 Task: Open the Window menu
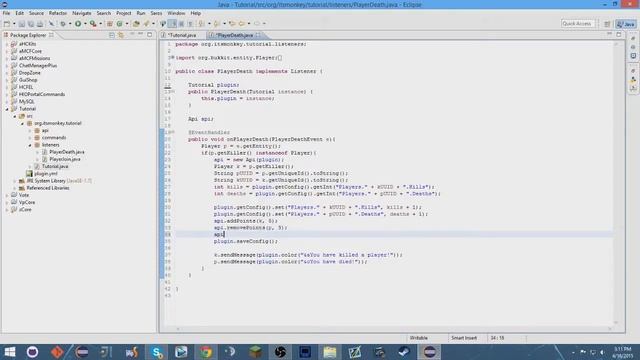tap(176, 13)
